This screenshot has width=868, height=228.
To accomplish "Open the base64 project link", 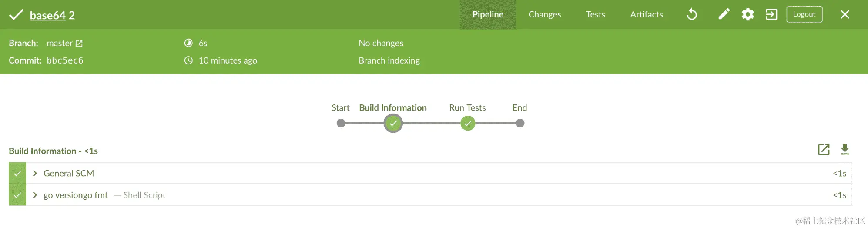I will click(x=47, y=16).
